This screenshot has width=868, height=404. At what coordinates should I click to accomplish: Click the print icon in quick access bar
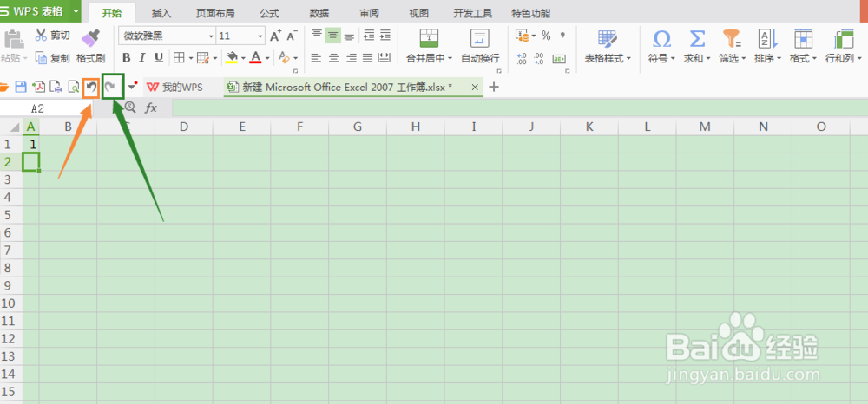click(56, 87)
